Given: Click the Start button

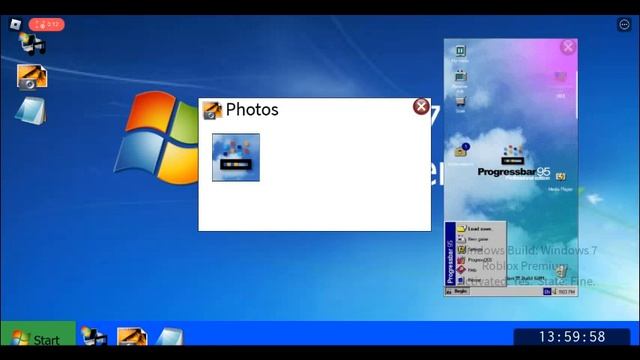Looking at the screenshot, I should pos(38,334).
